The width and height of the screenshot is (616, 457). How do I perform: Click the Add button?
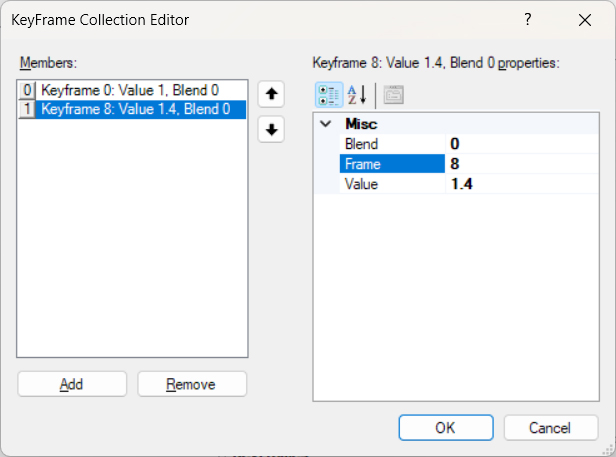pos(72,384)
